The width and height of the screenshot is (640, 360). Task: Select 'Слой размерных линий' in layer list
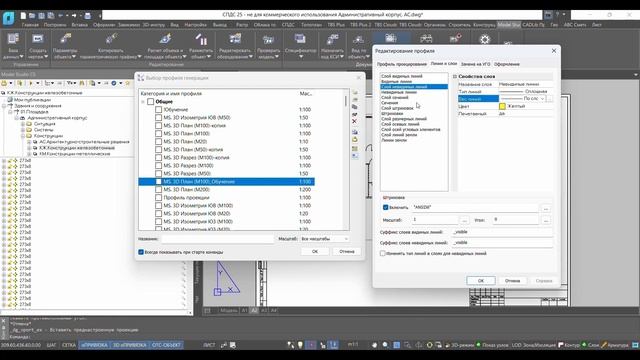[x=404, y=119]
